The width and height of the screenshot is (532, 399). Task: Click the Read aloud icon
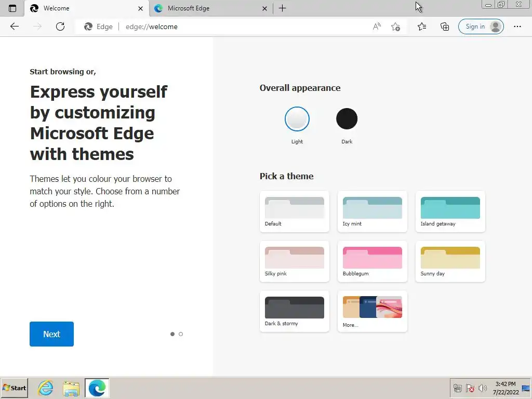tap(377, 26)
